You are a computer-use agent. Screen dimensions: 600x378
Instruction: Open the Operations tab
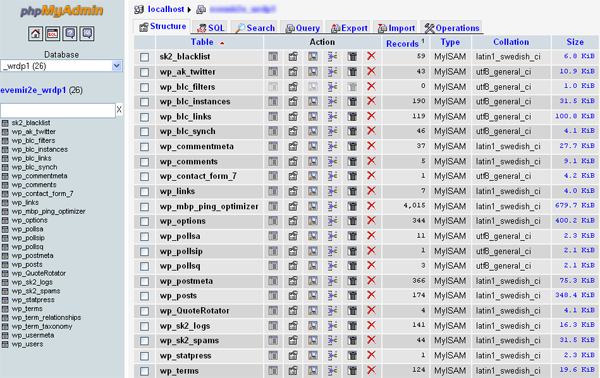[452, 28]
